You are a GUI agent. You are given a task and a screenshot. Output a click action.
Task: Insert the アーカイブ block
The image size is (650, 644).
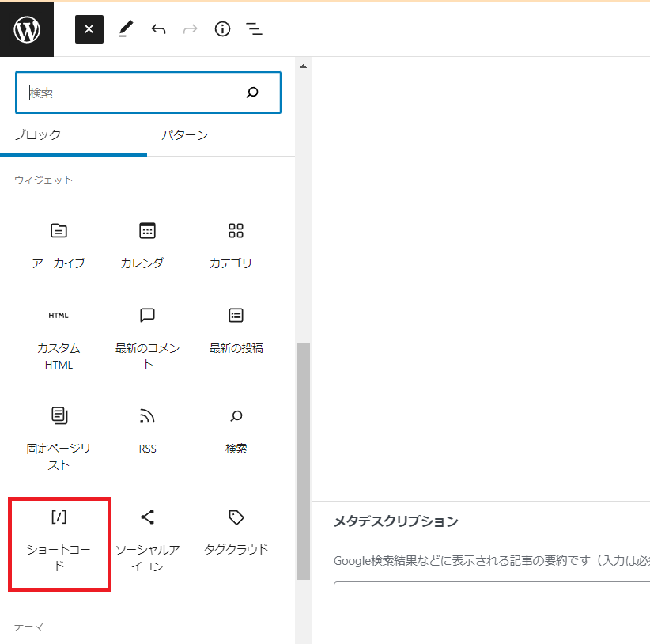click(59, 245)
